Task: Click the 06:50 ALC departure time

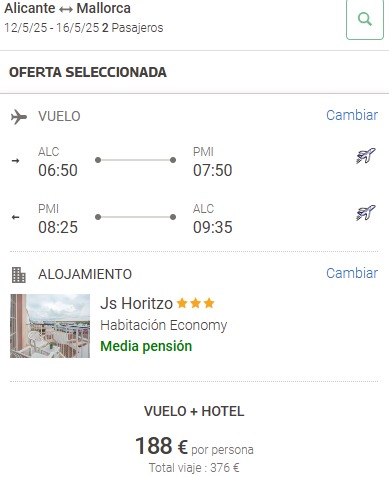Action: (58, 170)
